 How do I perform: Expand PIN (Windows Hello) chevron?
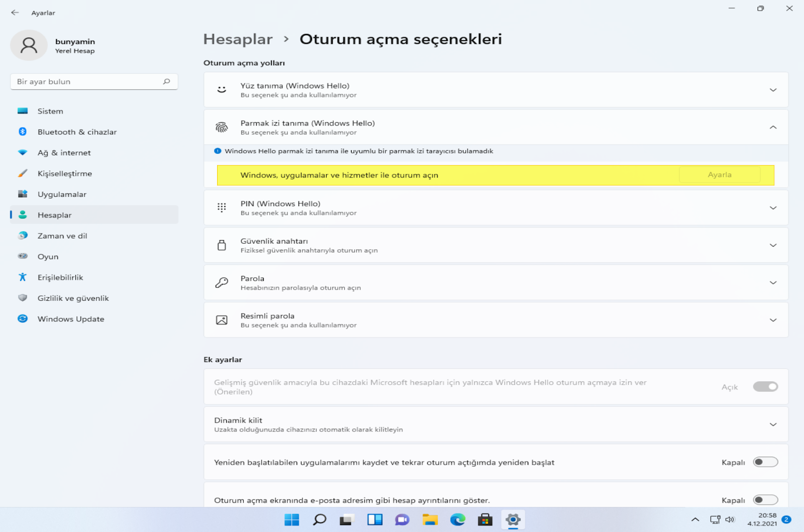coord(773,207)
